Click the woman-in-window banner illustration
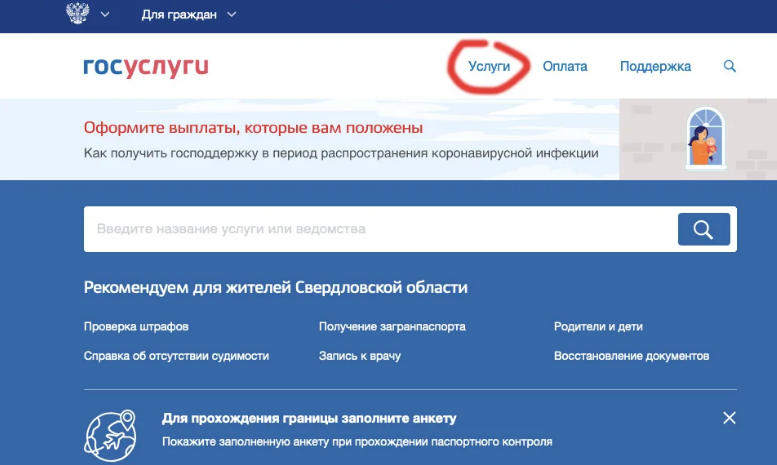The image size is (777, 465). [706, 139]
